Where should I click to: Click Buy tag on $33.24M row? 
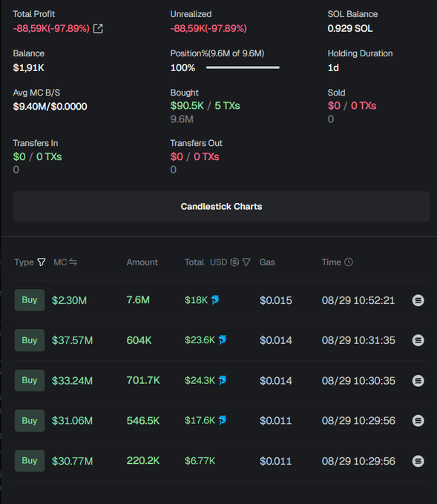(x=30, y=380)
